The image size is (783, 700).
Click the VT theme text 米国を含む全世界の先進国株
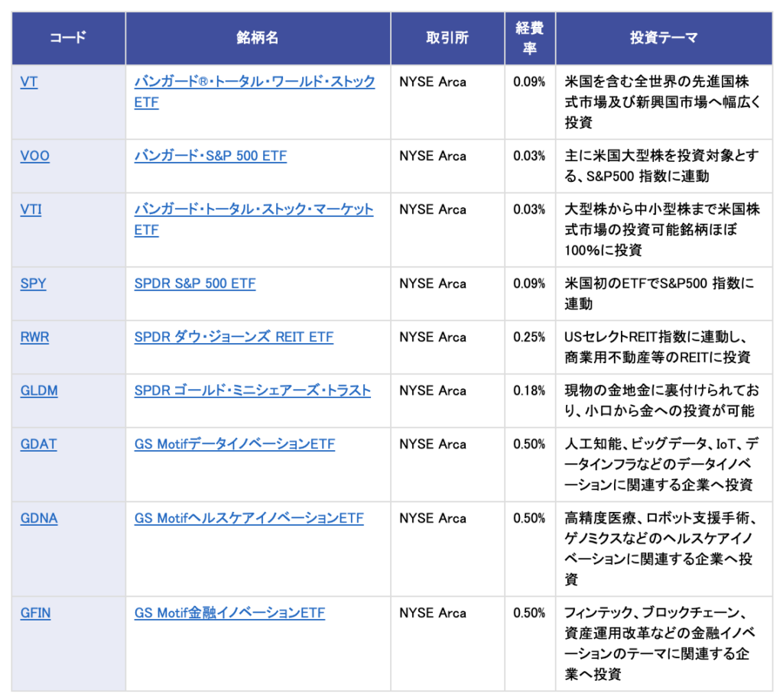point(657,82)
